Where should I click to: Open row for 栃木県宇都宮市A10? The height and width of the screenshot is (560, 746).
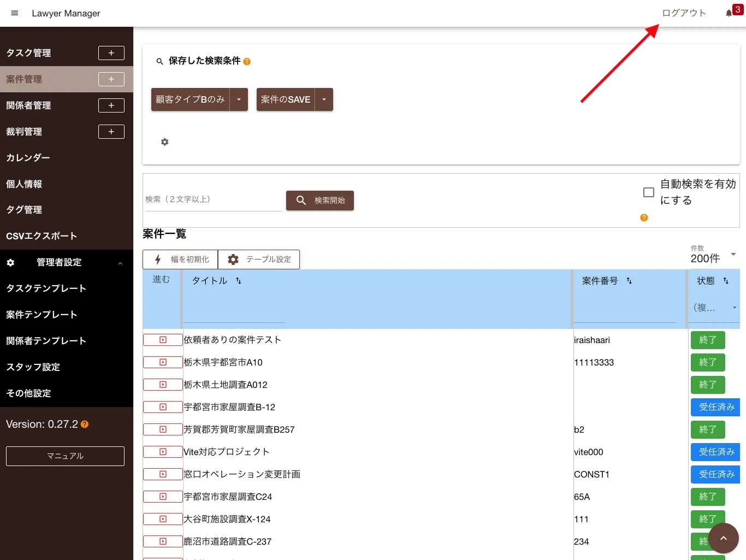click(163, 362)
